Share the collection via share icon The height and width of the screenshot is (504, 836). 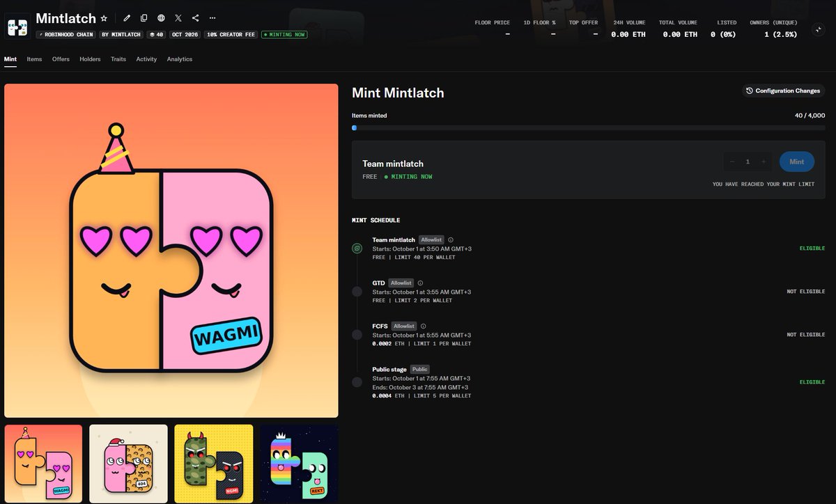[x=195, y=18]
